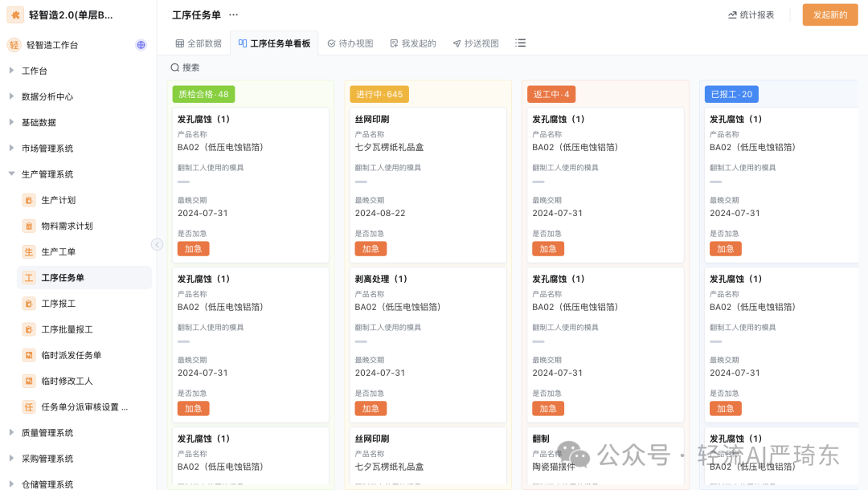
Task: Open more options via the ellipsis beside 工序任务单
Action: [x=233, y=14]
